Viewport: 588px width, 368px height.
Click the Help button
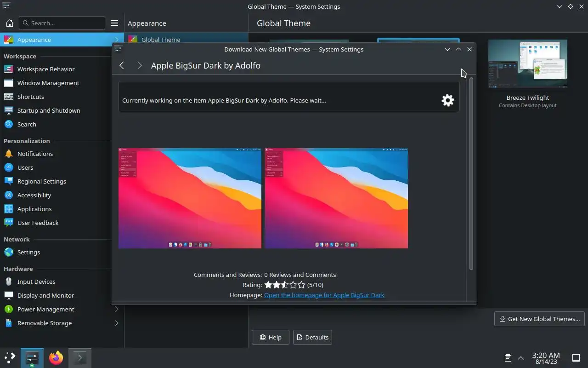[x=270, y=337]
